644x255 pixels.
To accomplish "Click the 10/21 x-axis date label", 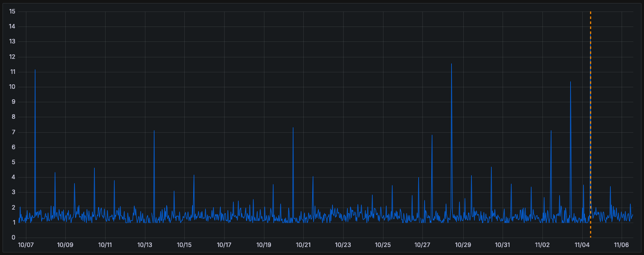I will coord(303,245).
